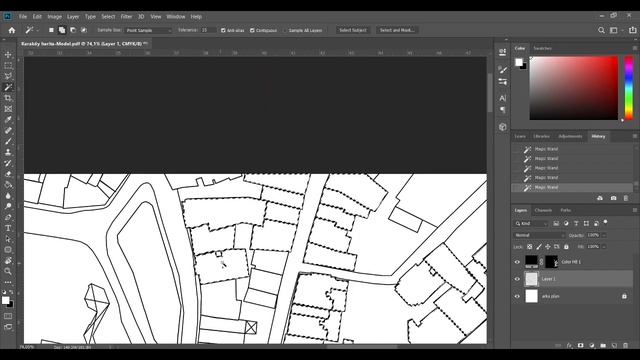
Task: Select the Dodge tool
Action: (x=8, y=206)
